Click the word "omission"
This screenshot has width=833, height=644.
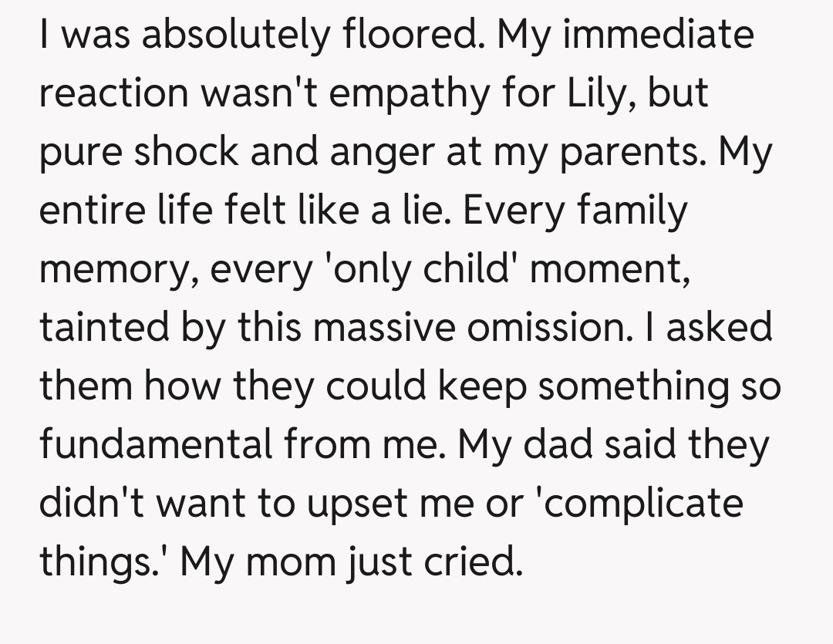[536, 328]
